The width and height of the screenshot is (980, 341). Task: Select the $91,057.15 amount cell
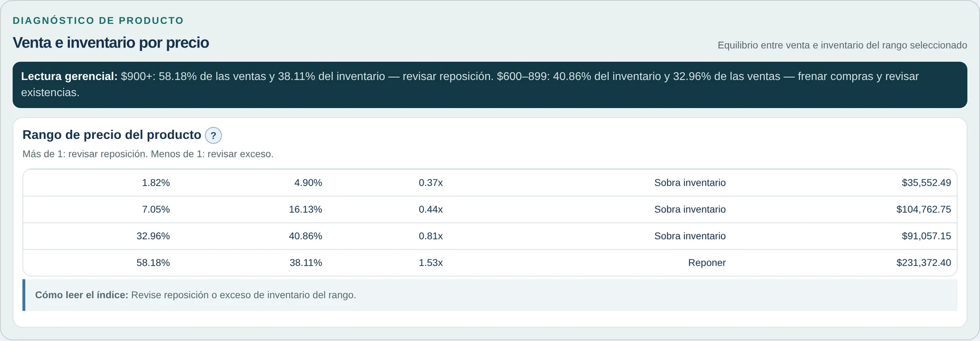point(926,236)
